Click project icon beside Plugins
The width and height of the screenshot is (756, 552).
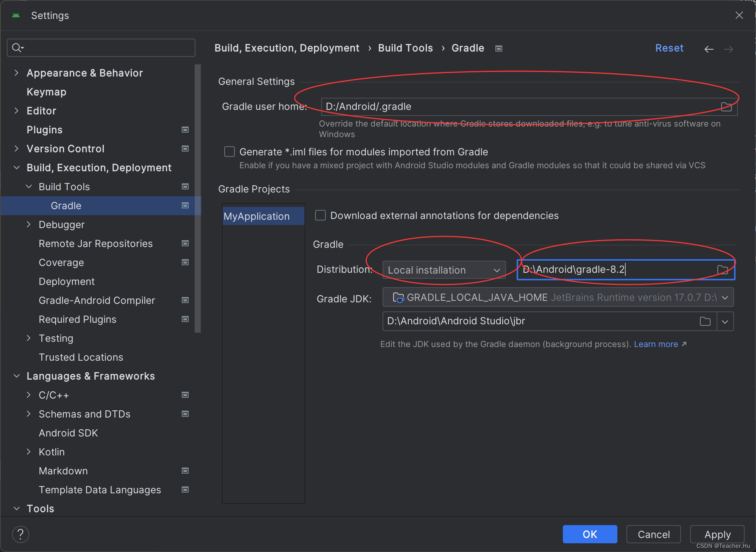pos(185,130)
